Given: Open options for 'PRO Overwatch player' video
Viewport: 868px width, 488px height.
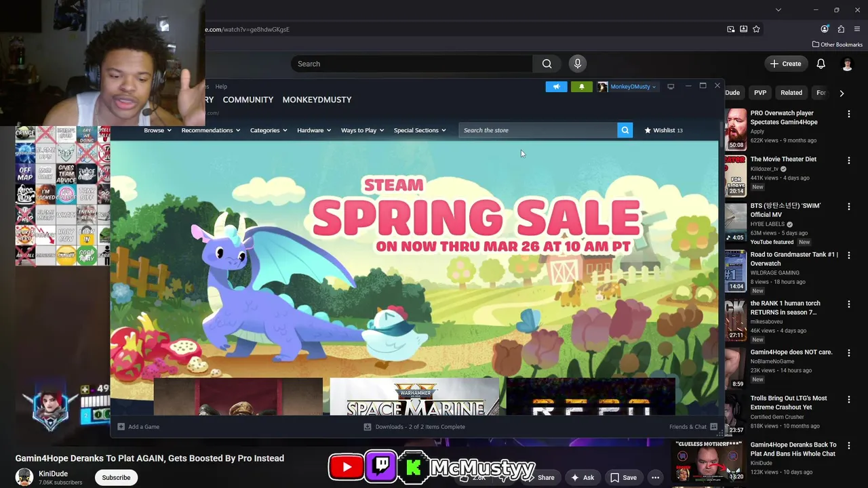Looking at the screenshot, I should [849, 114].
